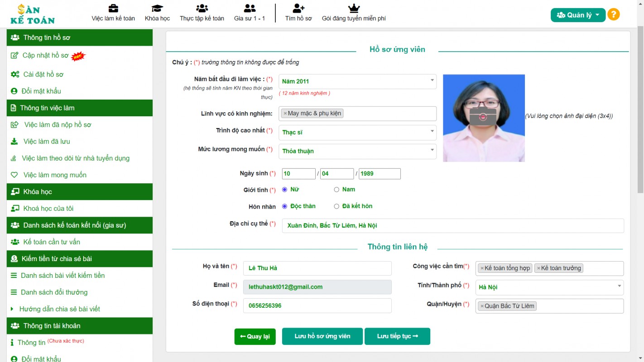Click the birth year field showing 1989
The image size is (644, 362).
380,174
